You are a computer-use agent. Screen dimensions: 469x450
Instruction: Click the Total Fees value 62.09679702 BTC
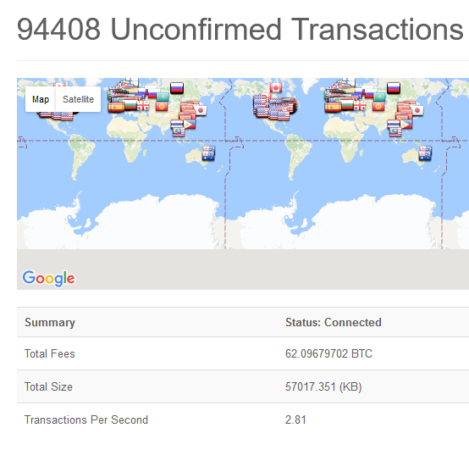[x=329, y=353]
